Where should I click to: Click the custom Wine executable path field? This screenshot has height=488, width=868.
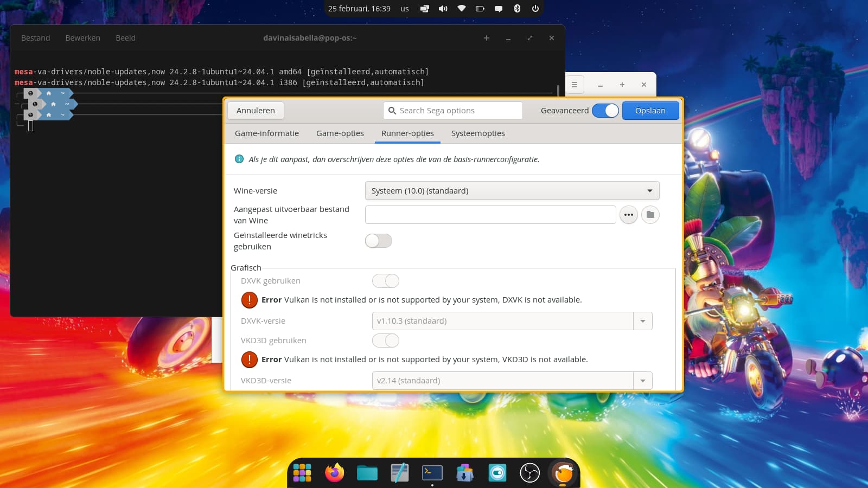[490, 215]
